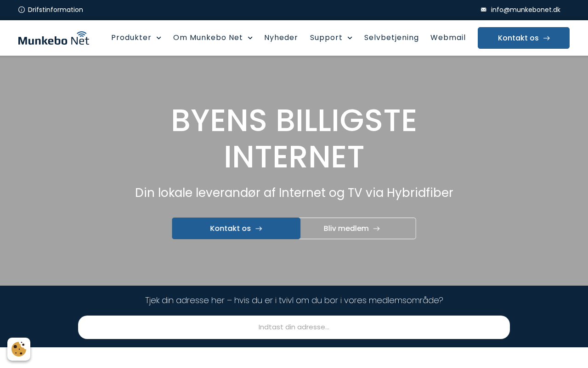Viewport: 588px width, 368px height.
Task: Click the envelope icon beside the email address
Action: tap(483, 10)
